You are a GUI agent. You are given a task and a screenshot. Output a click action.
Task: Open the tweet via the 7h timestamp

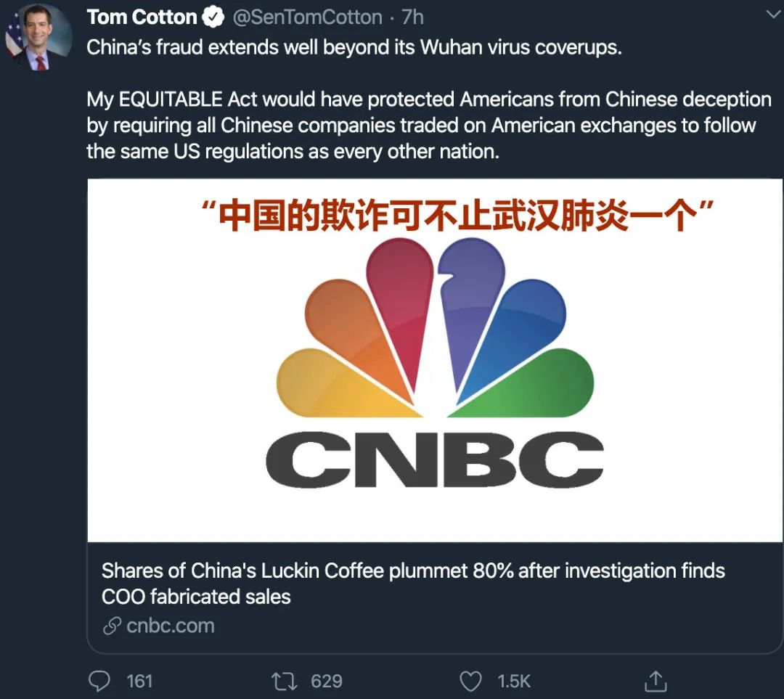coord(413,17)
